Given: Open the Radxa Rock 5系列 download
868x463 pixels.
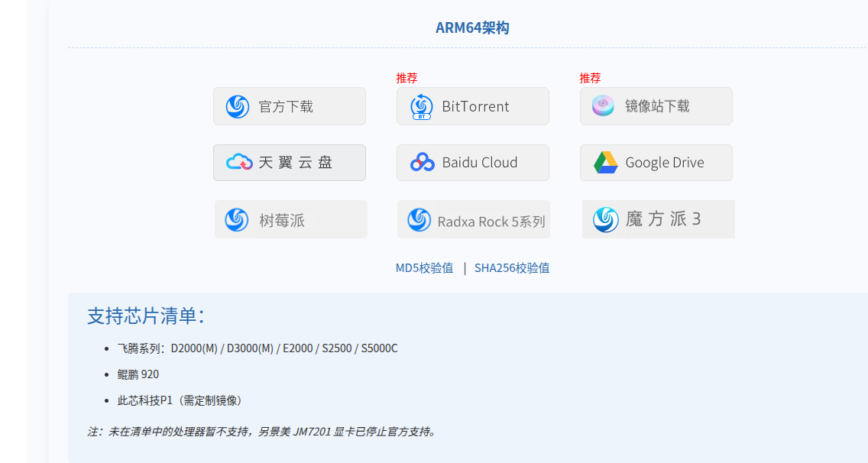Looking at the screenshot, I should click(474, 219).
